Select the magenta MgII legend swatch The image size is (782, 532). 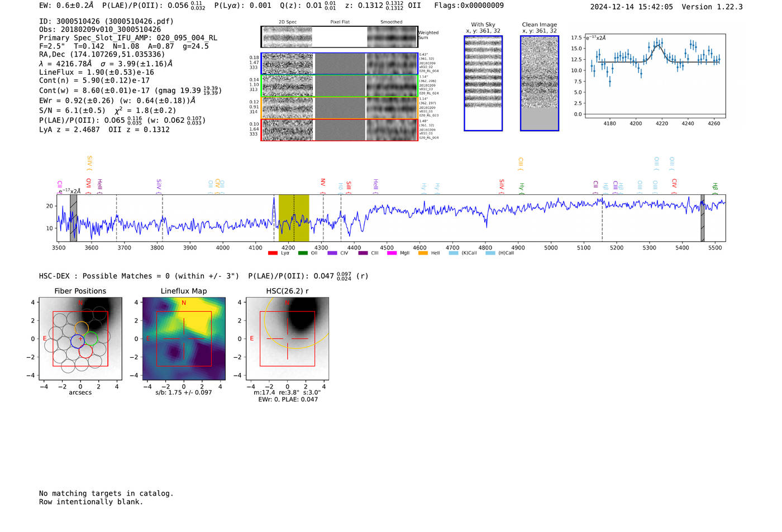[392, 253]
